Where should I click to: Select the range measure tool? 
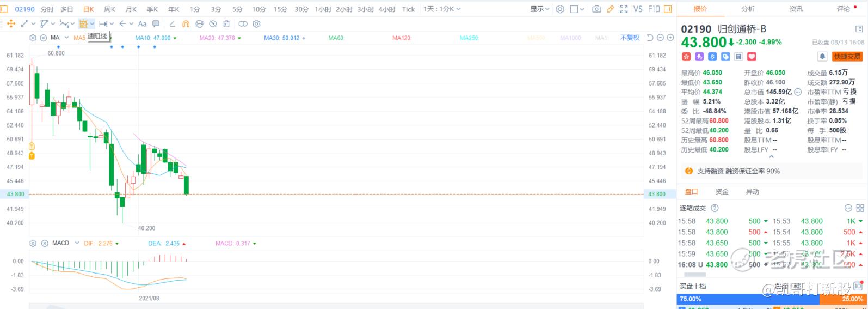pyautogui.click(x=103, y=24)
